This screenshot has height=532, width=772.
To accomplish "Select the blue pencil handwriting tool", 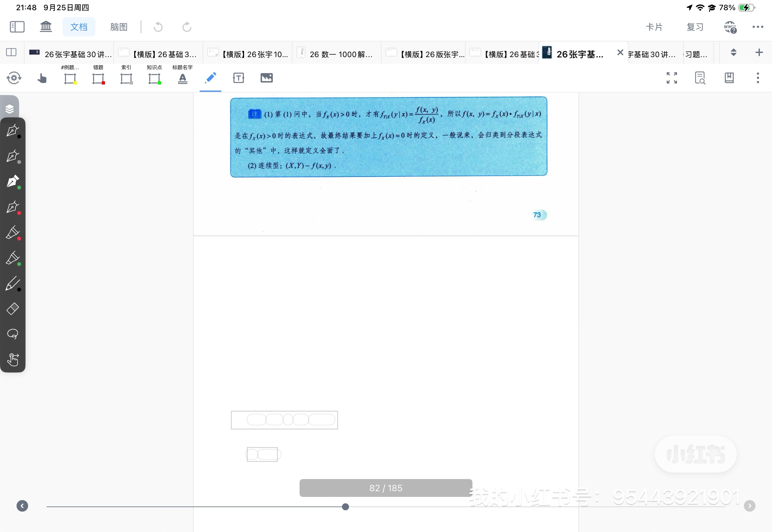I will [x=211, y=78].
